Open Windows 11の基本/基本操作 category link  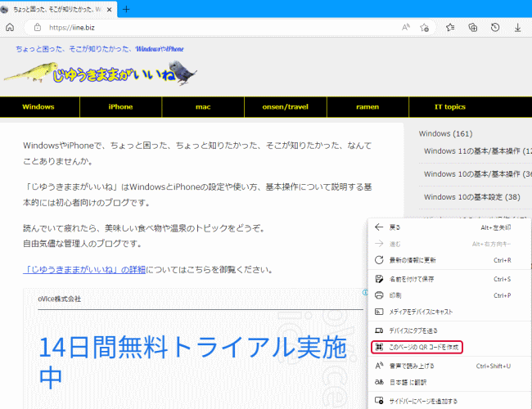tap(478, 151)
